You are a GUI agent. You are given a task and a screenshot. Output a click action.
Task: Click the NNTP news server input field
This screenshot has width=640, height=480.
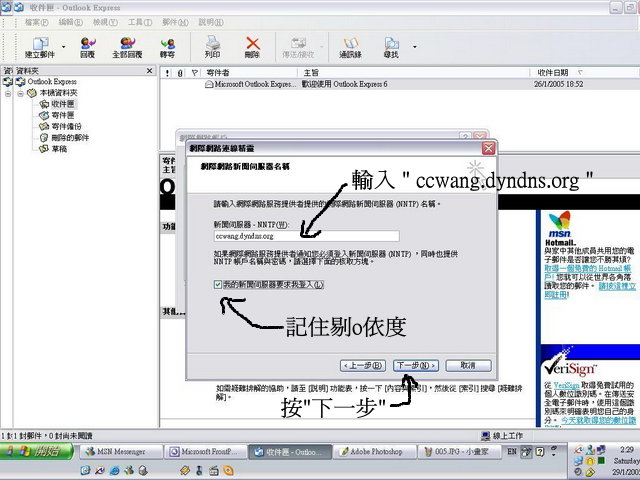(x=306, y=236)
